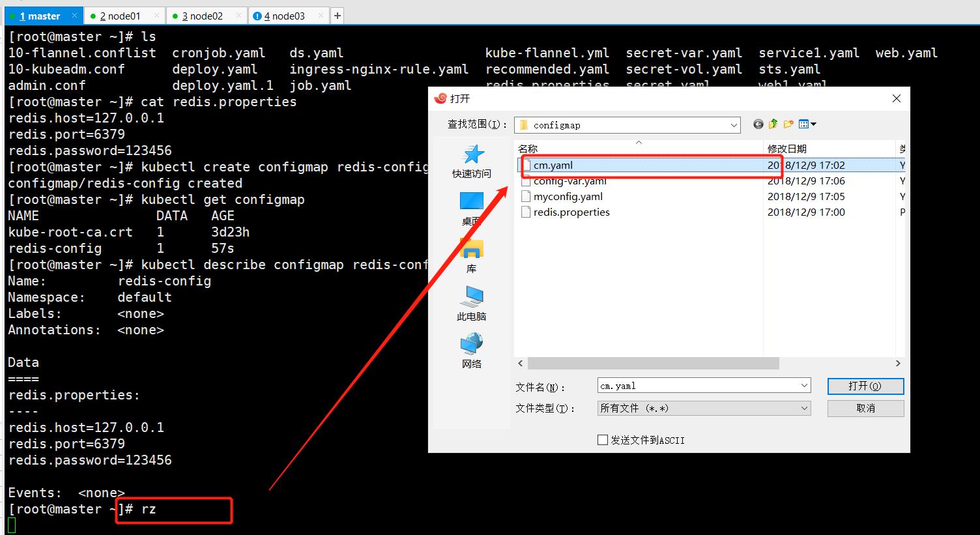
Task: Go up one folder level icon
Action: coord(773,124)
